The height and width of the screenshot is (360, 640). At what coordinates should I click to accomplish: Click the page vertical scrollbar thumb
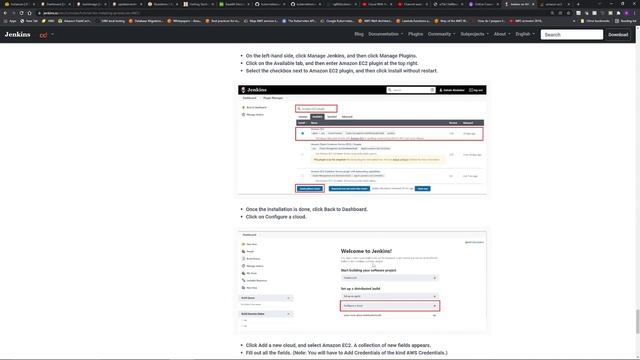(637, 322)
